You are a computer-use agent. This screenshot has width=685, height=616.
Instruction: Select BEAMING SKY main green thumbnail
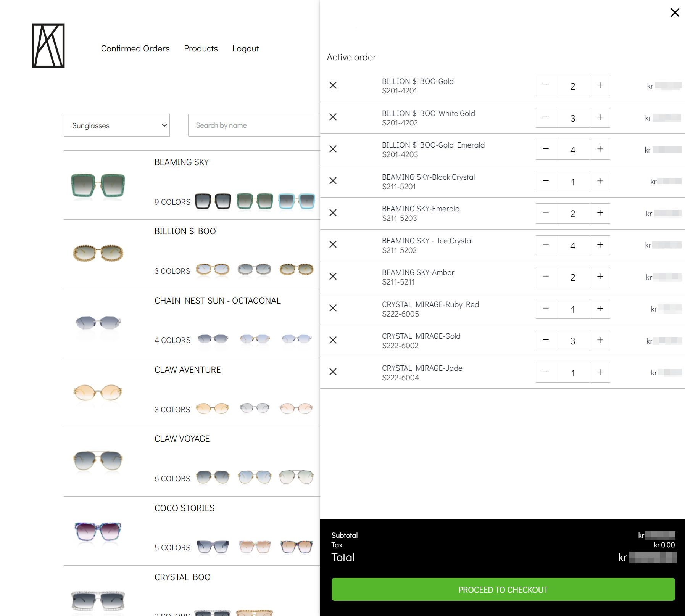tap(98, 186)
